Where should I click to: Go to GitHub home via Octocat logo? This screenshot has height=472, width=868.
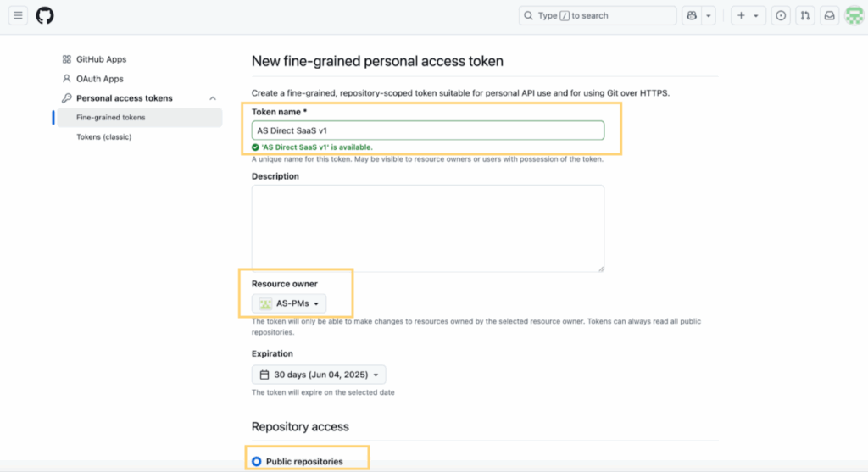coord(45,15)
